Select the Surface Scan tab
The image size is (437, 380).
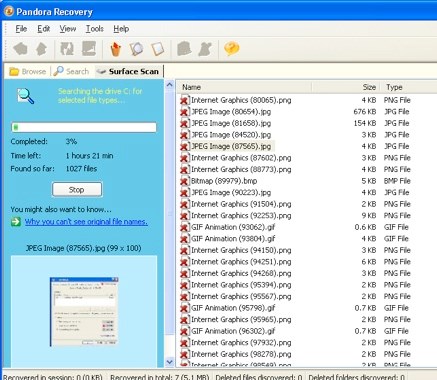(x=129, y=72)
